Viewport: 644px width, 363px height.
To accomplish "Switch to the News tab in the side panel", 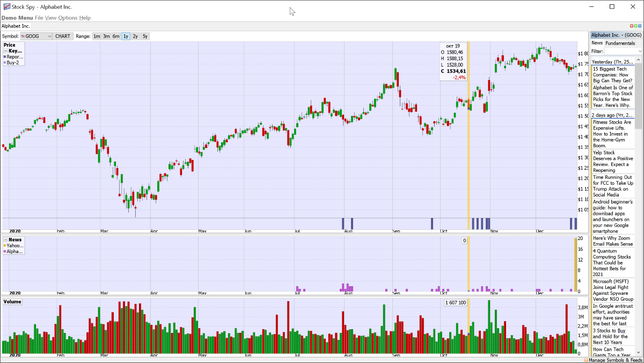I will coord(597,43).
